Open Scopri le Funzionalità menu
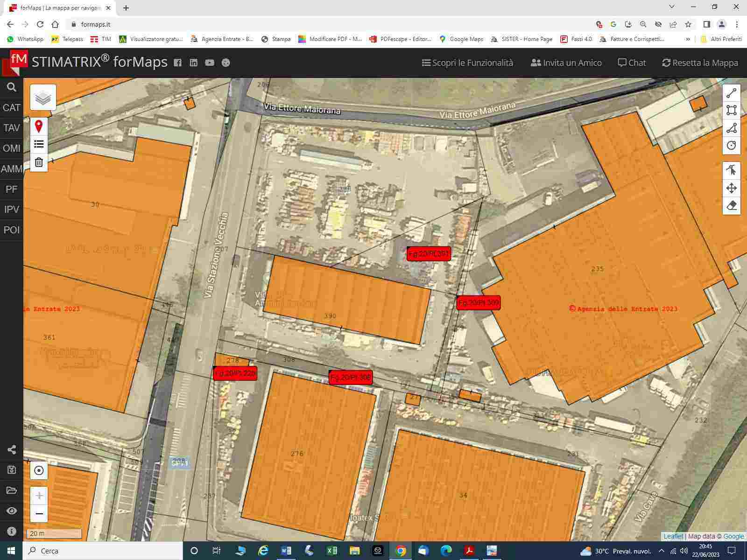This screenshot has width=747, height=560. pos(467,63)
